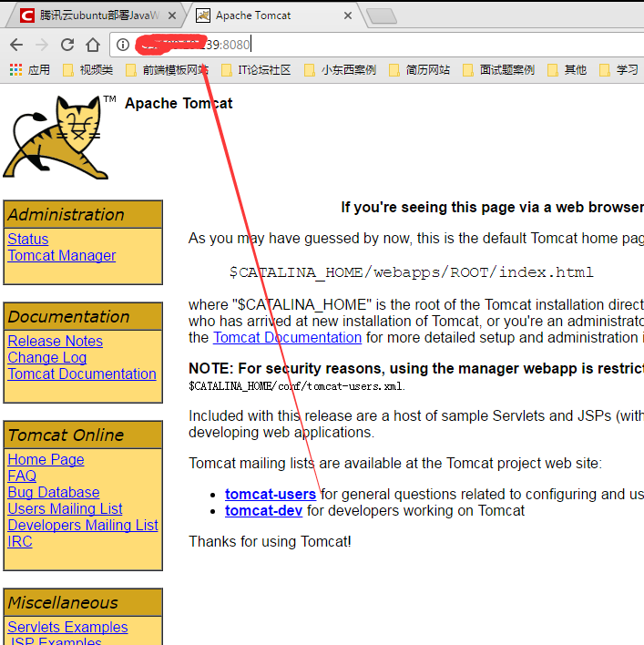Click the Miscellaneous section header
644x645 pixels.
(x=83, y=602)
